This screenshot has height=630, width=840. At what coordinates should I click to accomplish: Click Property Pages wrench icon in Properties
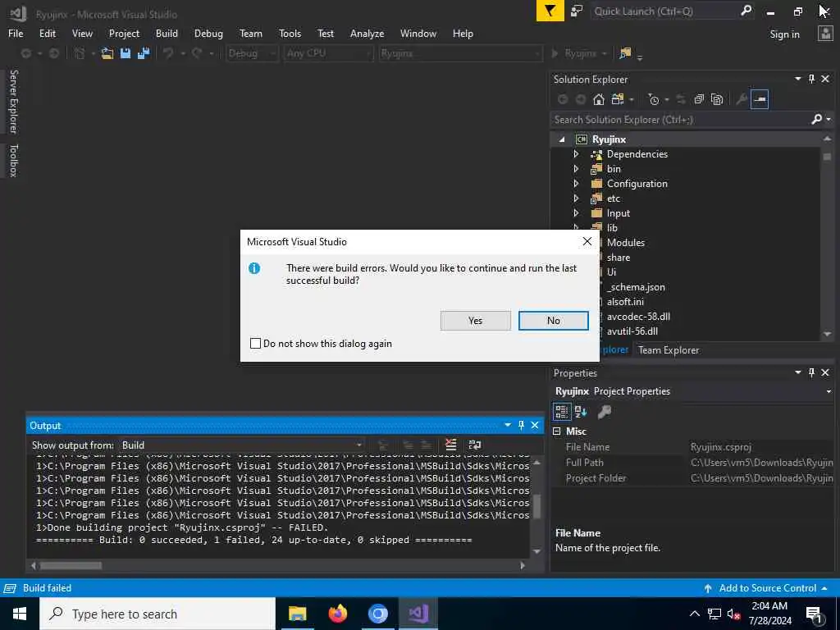point(605,412)
